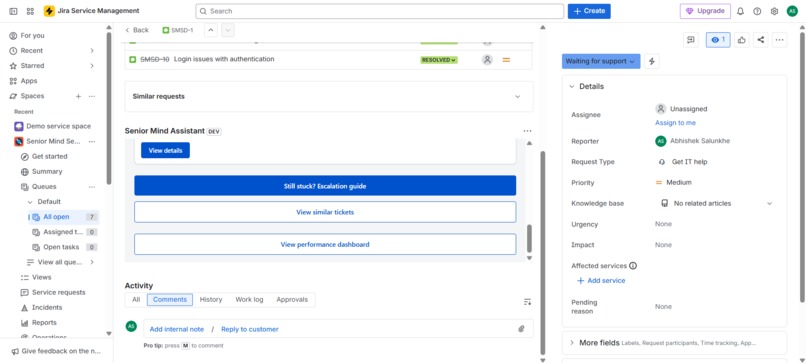806x363 pixels.
Task: Switch to the All activity tab
Action: [136, 299]
